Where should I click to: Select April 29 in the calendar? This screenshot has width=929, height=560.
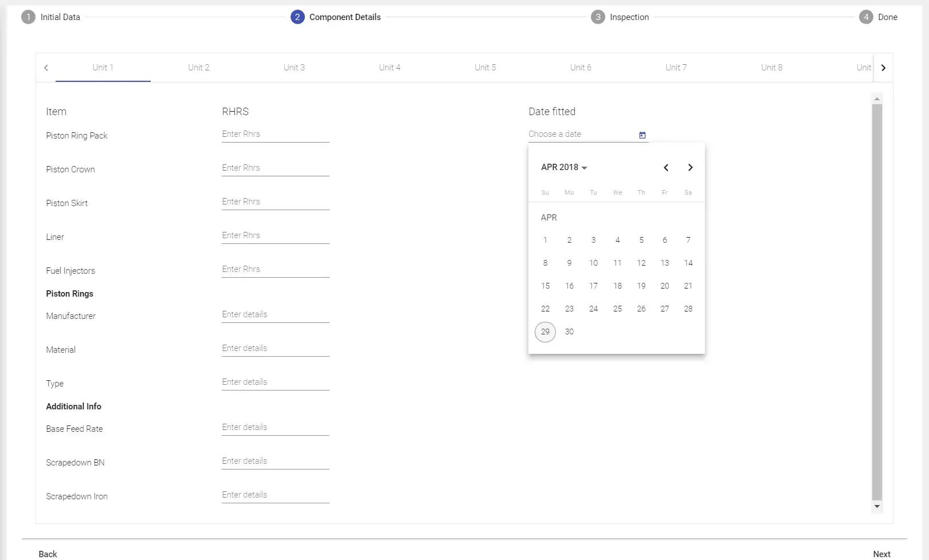[545, 332]
